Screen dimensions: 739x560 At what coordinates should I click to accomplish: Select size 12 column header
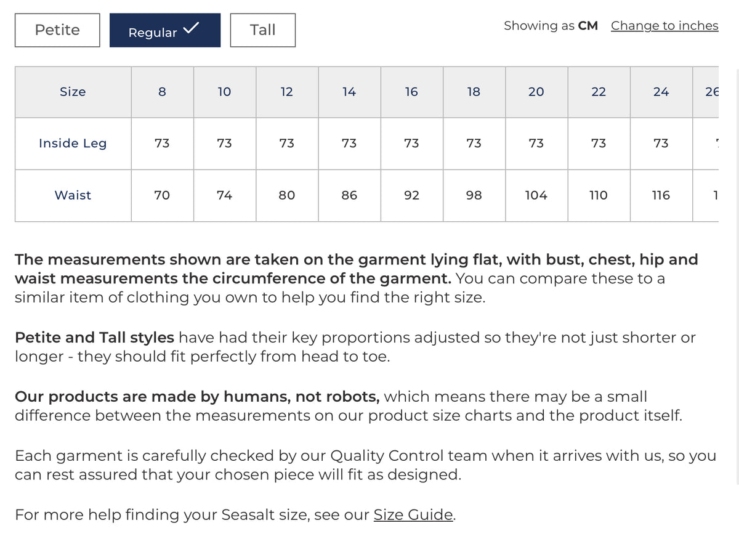(287, 92)
